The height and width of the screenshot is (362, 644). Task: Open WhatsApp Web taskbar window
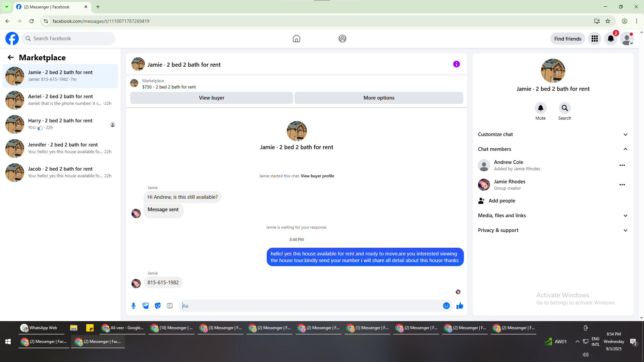(x=41, y=328)
